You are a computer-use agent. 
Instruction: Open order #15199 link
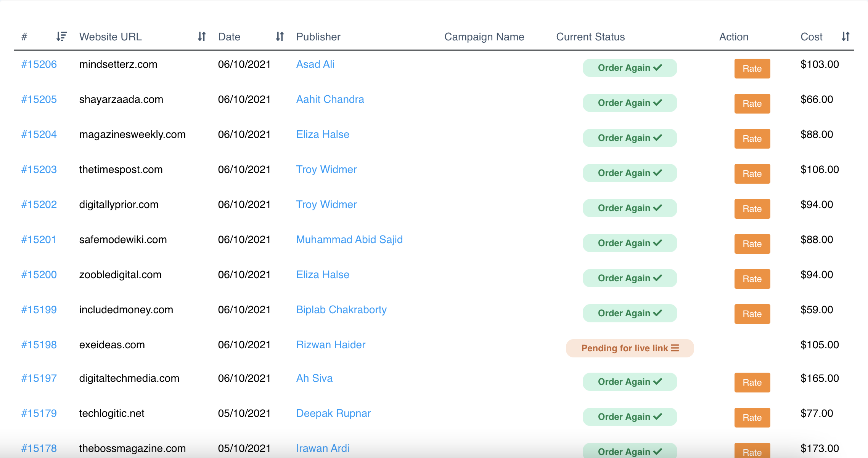(x=39, y=309)
